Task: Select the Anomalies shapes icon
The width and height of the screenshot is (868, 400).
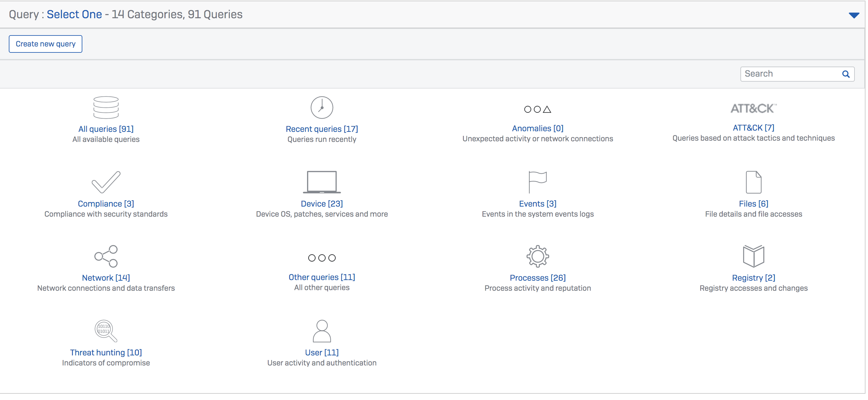Action: [537, 109]
